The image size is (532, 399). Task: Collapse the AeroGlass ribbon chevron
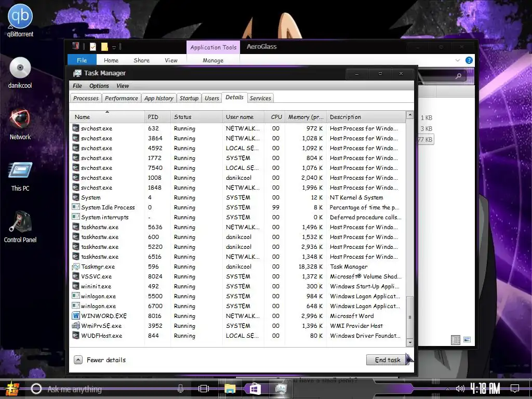(458, 60)
